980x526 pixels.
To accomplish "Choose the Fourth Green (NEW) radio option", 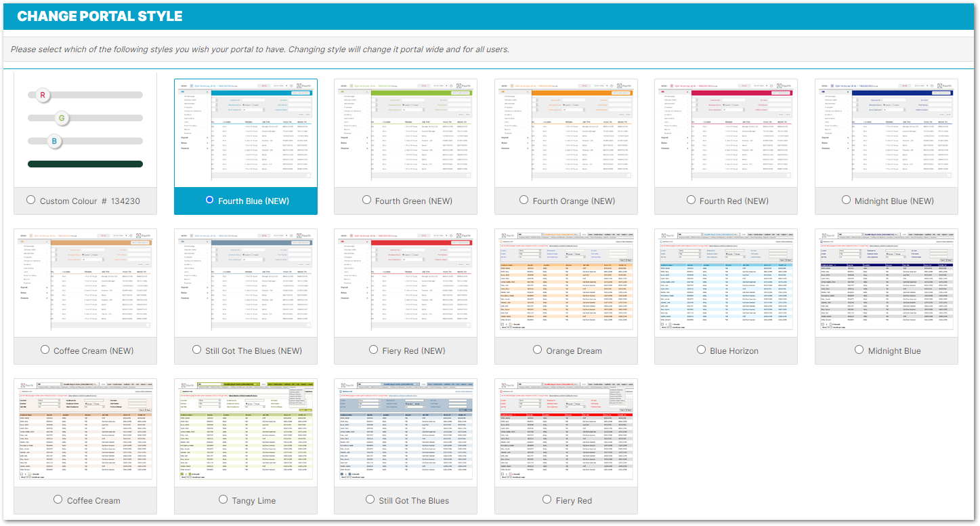I will point(366,201).
